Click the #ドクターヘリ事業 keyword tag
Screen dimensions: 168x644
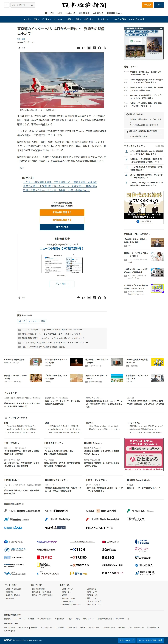37,321
